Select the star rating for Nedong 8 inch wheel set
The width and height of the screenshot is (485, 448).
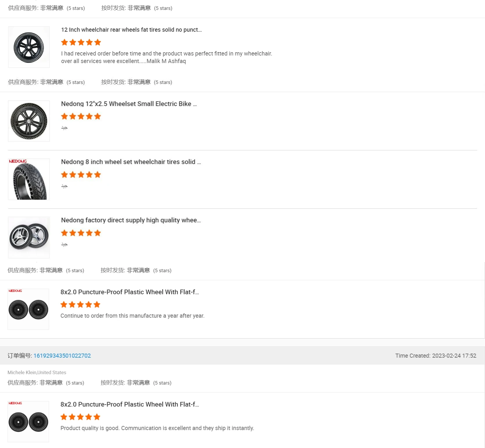[x=81, y=175]
